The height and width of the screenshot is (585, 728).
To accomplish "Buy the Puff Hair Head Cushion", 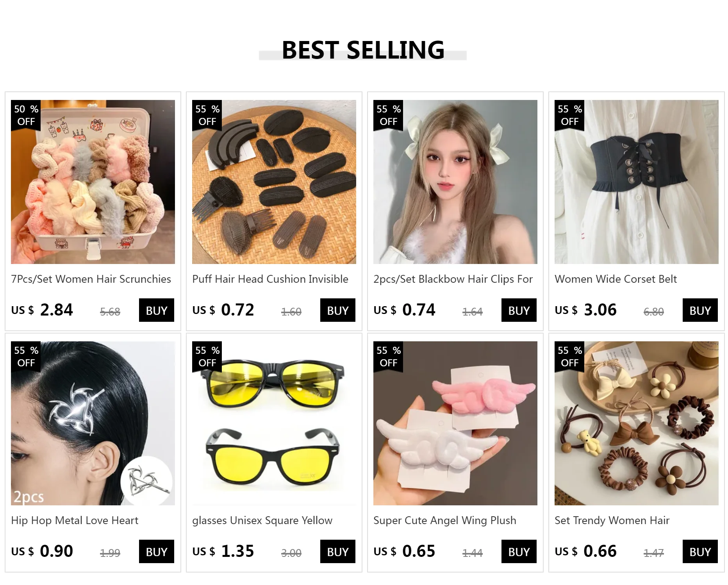I will [x=338, y=310].
